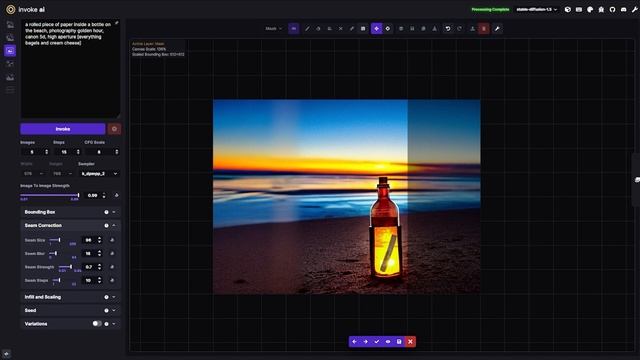Save staged image with floppy disk icon
Image resolution: width=640 pixels, height=360 pixels.
click(x=399, y=342)
